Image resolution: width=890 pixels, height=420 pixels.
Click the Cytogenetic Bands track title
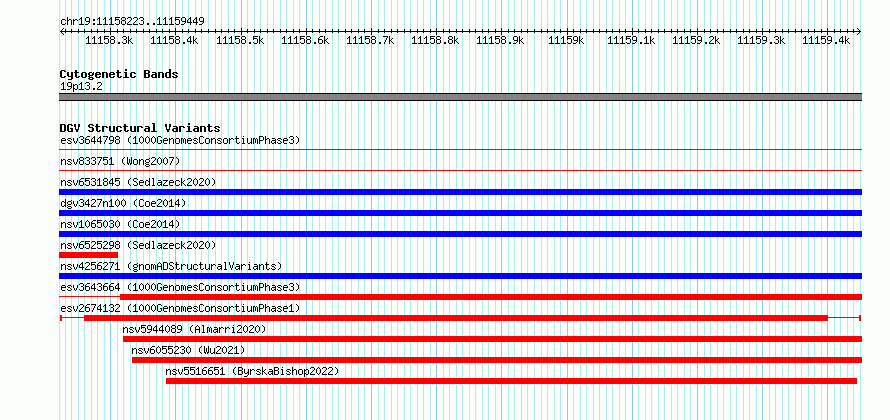pos(119,74)
